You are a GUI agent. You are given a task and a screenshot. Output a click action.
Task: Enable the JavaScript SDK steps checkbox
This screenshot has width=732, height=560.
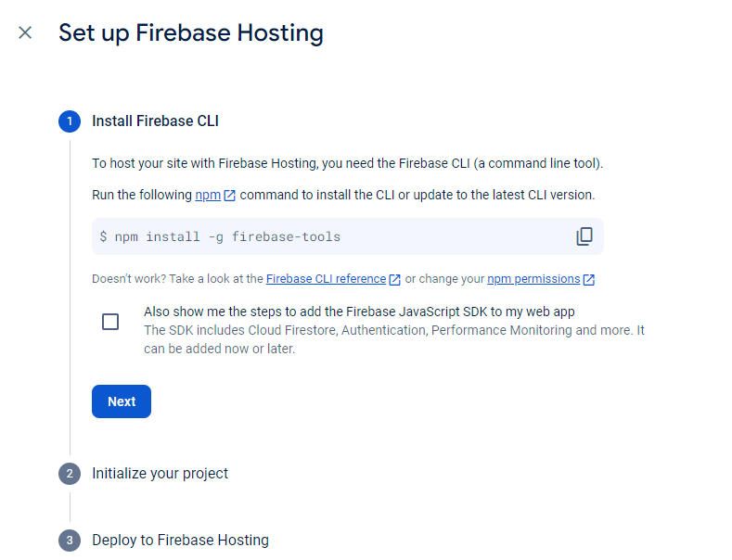pos(110,322)
